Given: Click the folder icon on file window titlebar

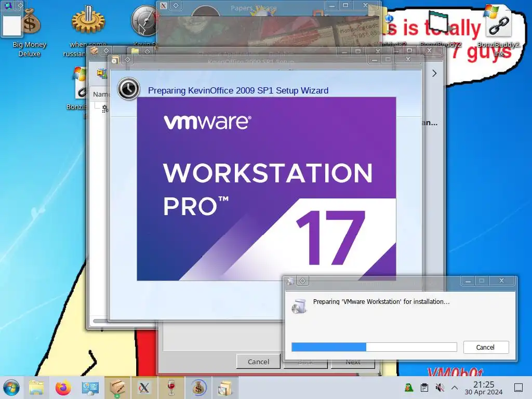Looking at the screenshot, I should click(135, 51).
